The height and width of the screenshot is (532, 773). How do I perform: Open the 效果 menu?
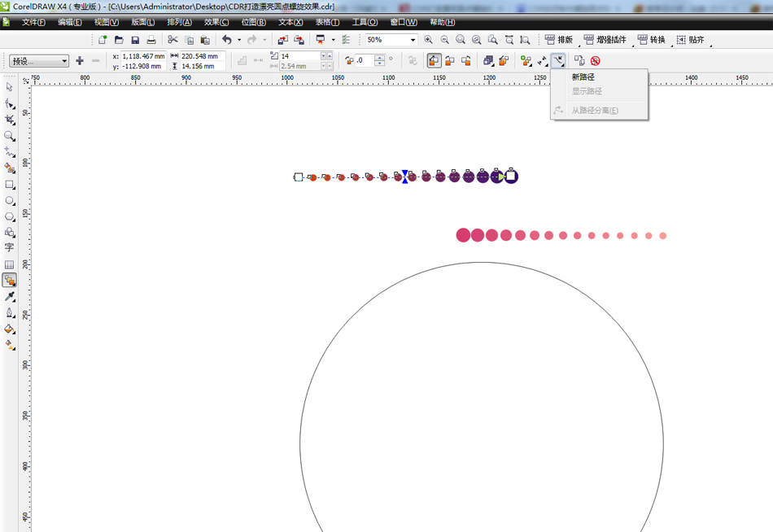[216, 22]
